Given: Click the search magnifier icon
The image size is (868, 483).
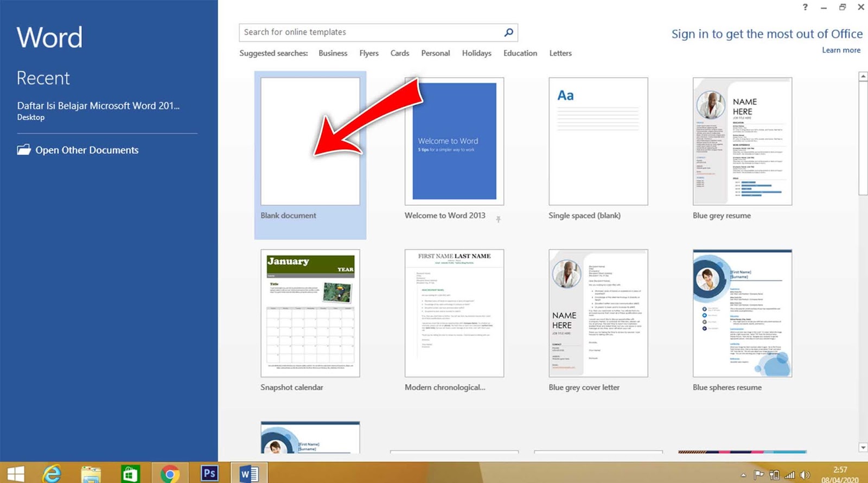Looking at the screenshot, I should (508, 33).
